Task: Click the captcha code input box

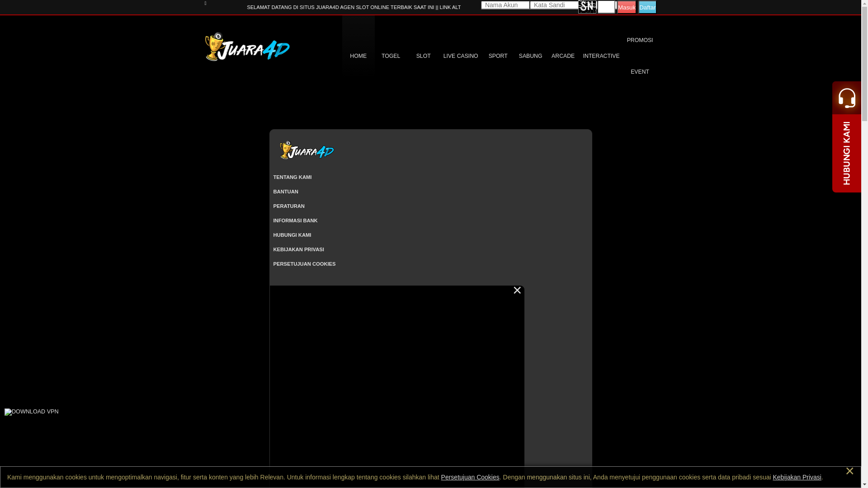Action: click(606, 7)
